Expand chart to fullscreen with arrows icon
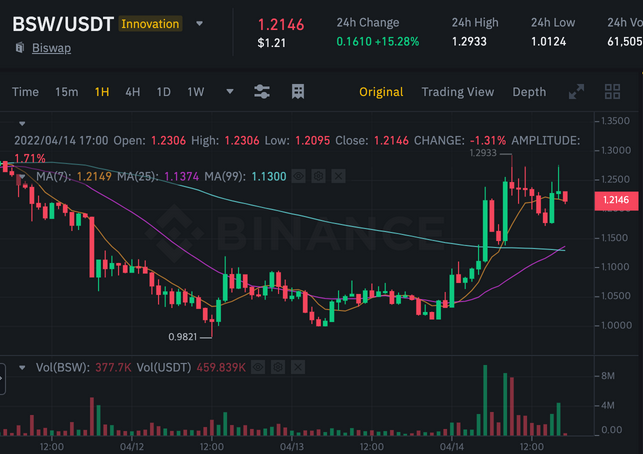Image resolution: width=643 pixels, height=454 pixels. point(576,91)
